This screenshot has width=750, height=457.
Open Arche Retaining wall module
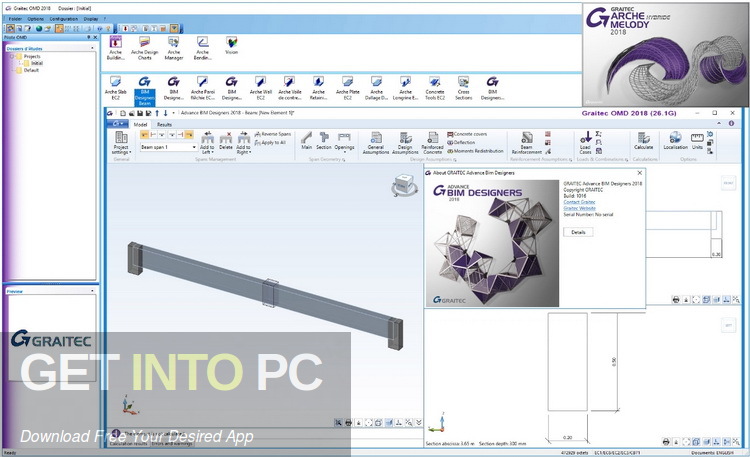[x=319, y=88]
